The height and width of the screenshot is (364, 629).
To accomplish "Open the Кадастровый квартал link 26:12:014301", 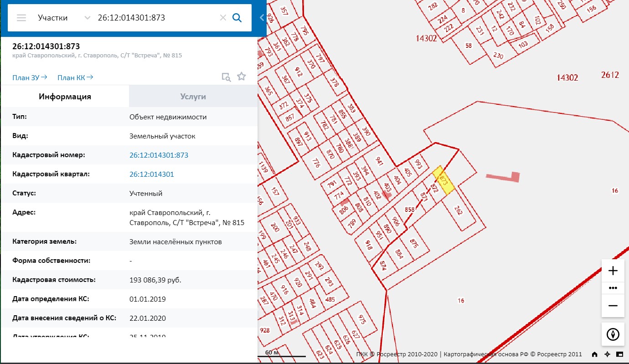I will click(152, 174).
